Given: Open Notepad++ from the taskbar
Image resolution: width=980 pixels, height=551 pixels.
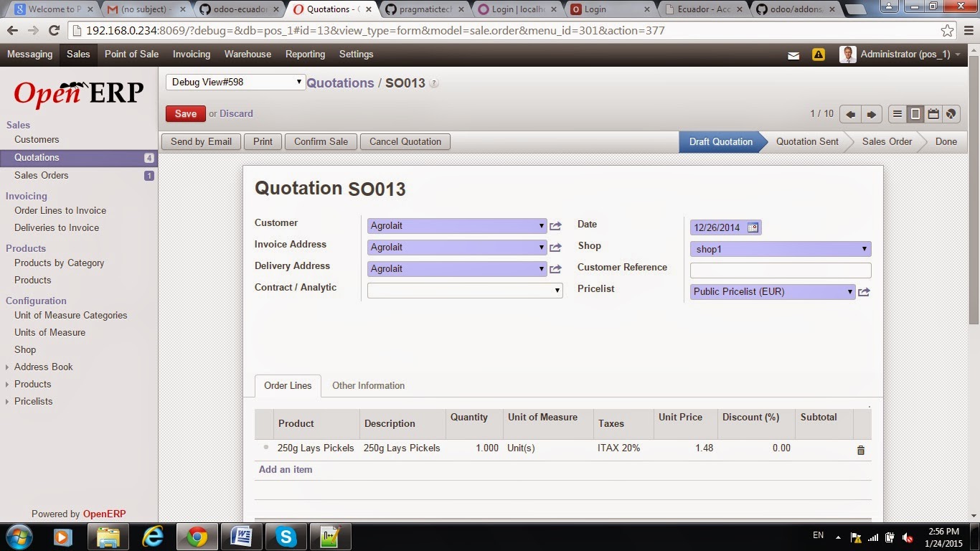Looking at the screenshot, I should tap(331, 537).
